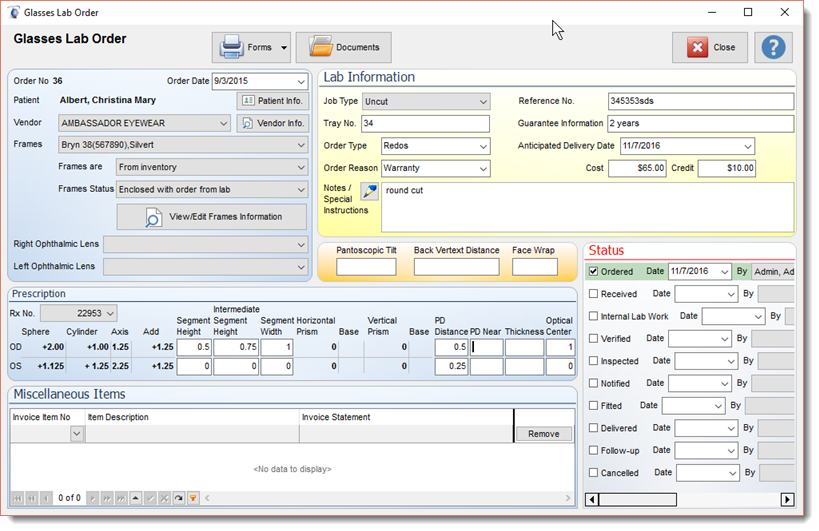819x531 pixels.
Task: Open the Documents folder button
Action: pos(344,48)
